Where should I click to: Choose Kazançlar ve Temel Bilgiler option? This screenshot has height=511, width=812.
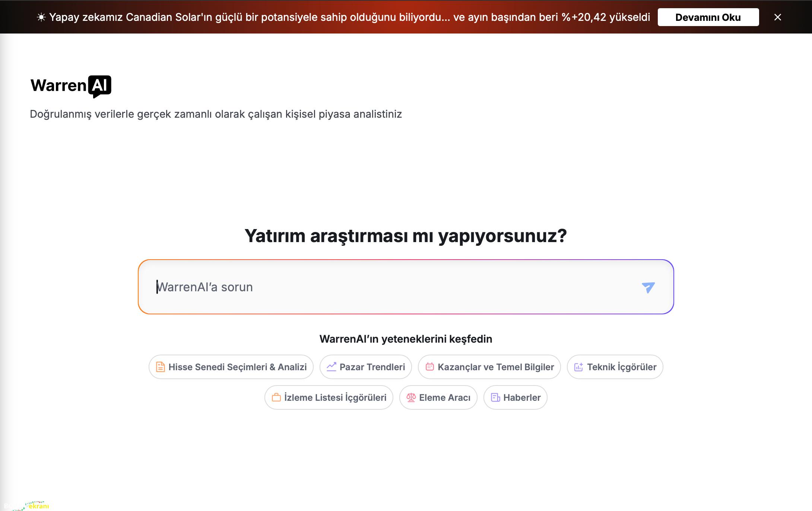click(495, 367)
